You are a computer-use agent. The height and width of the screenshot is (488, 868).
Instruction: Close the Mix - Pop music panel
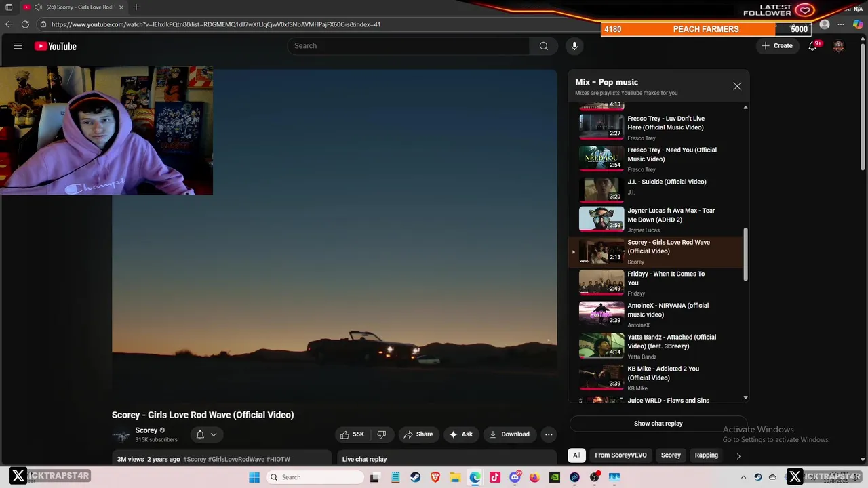737,87
